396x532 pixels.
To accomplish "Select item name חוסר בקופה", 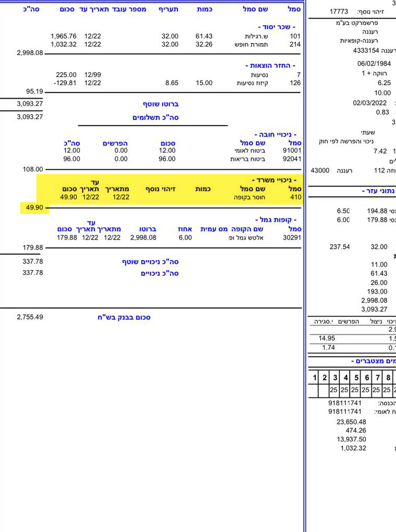I will (250, 197).
